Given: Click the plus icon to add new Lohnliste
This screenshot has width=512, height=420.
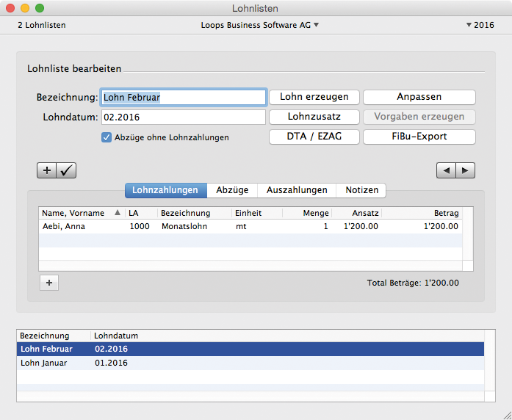Looking at the screenshot, I should coord(47,170).
